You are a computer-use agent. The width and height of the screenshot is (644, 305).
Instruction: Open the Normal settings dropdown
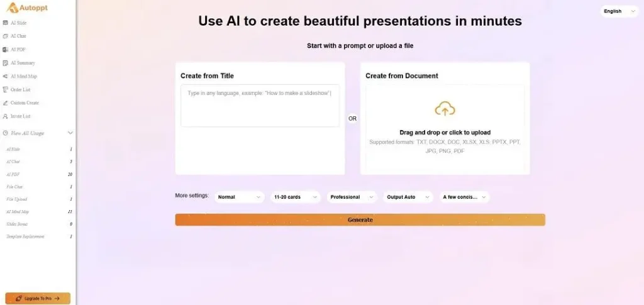tap(240, 197)
